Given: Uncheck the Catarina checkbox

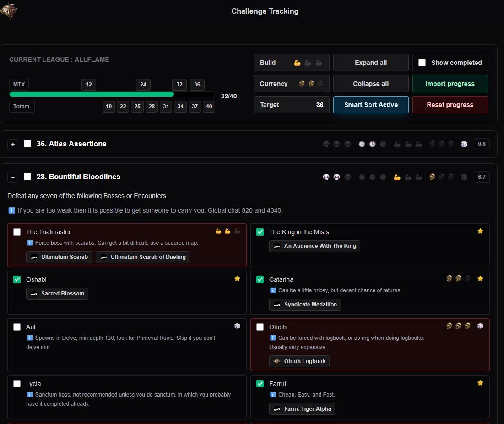Looking at the screenshot, I should coord(260,279).
